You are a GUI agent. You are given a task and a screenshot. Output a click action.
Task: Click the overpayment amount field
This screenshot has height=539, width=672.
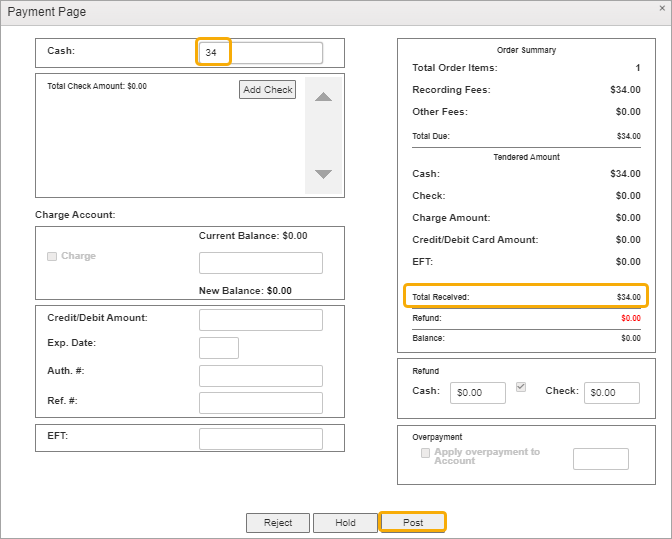tap(600, 459)
